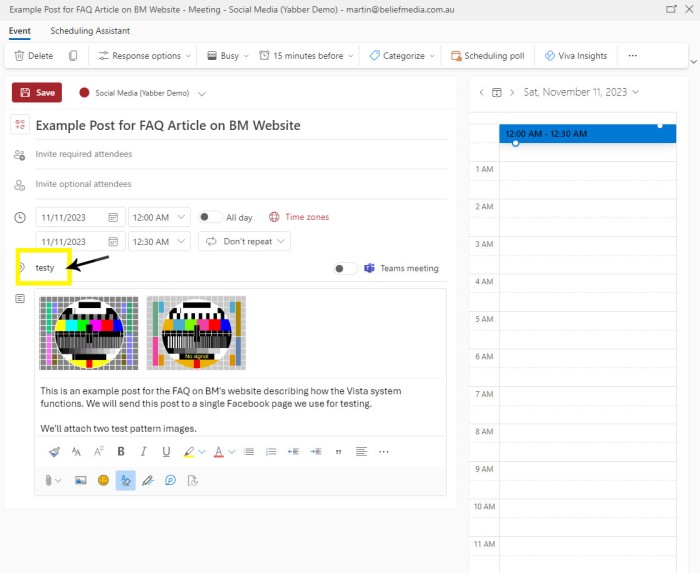Open the Don't repeat dropdown

(245, 241)
